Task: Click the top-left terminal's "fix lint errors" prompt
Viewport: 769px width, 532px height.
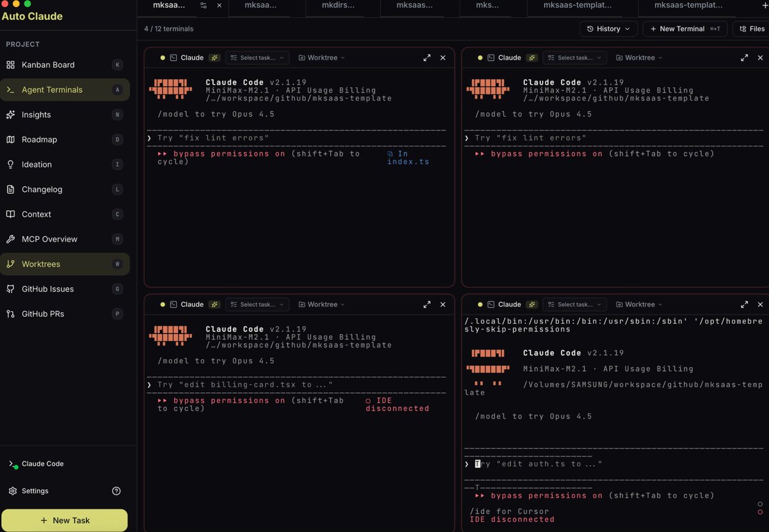Action: point(213,138)
